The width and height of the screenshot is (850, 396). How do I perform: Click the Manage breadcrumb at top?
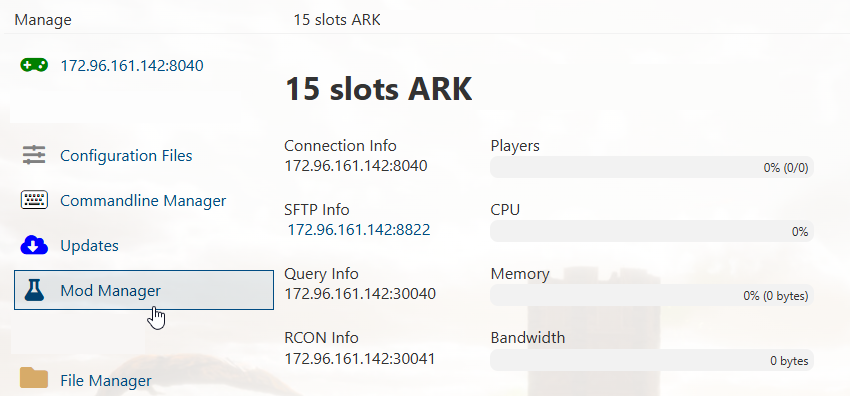point(43,20)
